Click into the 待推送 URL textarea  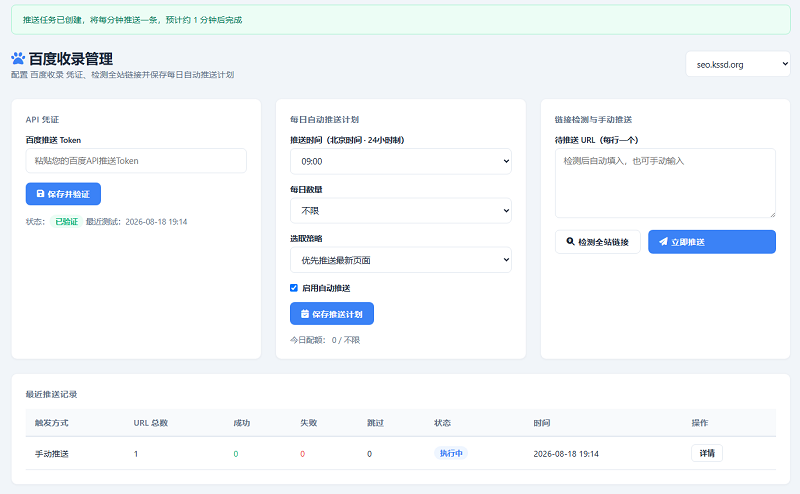click(x=665, y=183)
